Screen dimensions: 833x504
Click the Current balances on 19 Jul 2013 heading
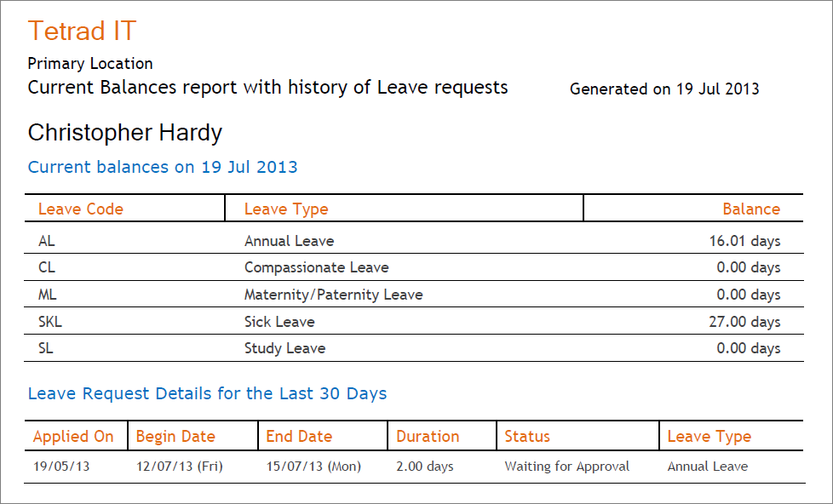(x=163, y=167)
